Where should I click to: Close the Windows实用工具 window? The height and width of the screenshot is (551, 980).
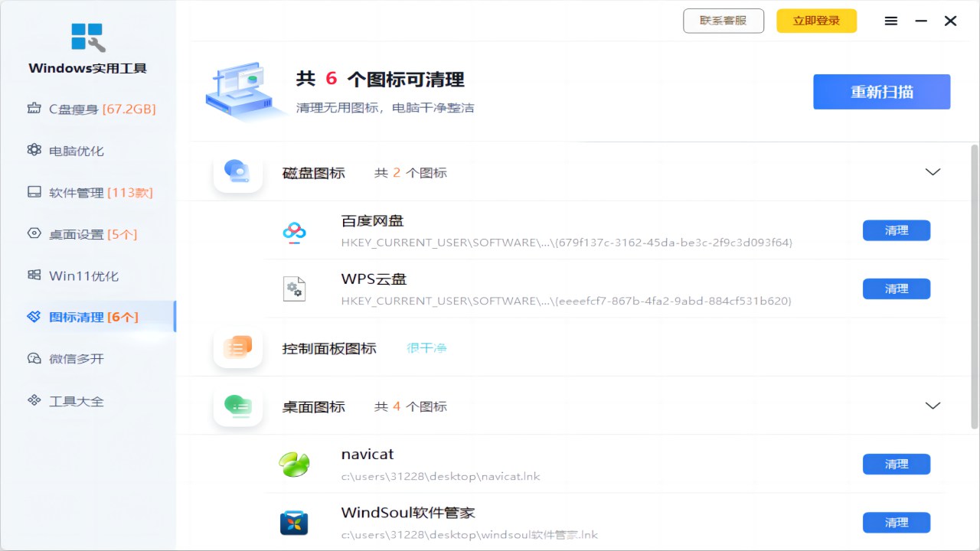[x=950, y=21]
